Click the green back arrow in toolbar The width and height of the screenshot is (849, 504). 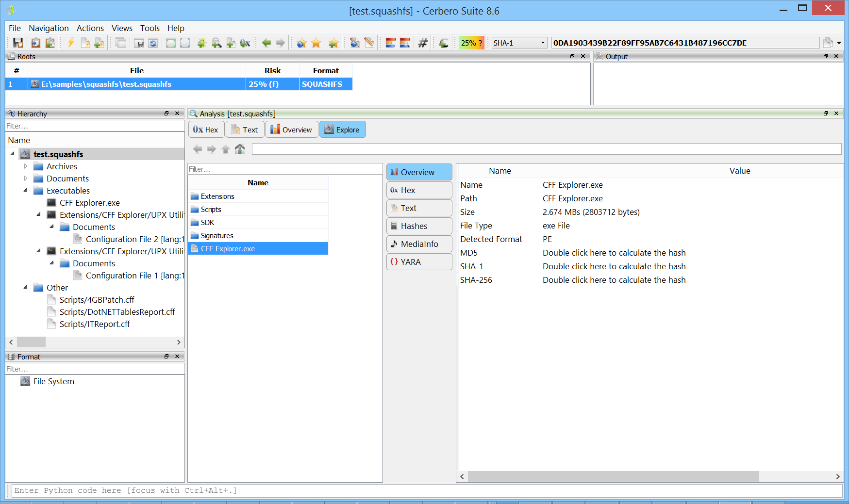pyautogui.click(x=266, y=43)
